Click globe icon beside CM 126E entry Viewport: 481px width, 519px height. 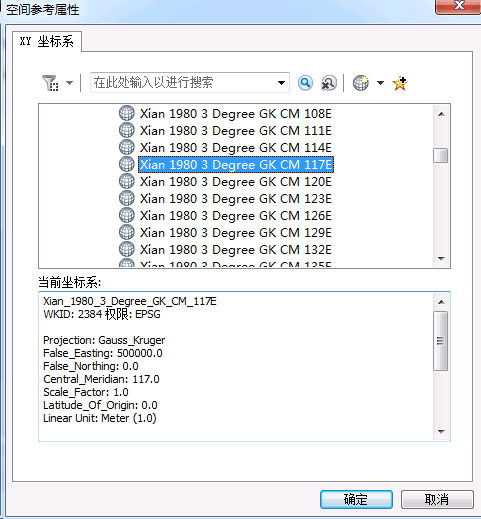pos(127,215)
